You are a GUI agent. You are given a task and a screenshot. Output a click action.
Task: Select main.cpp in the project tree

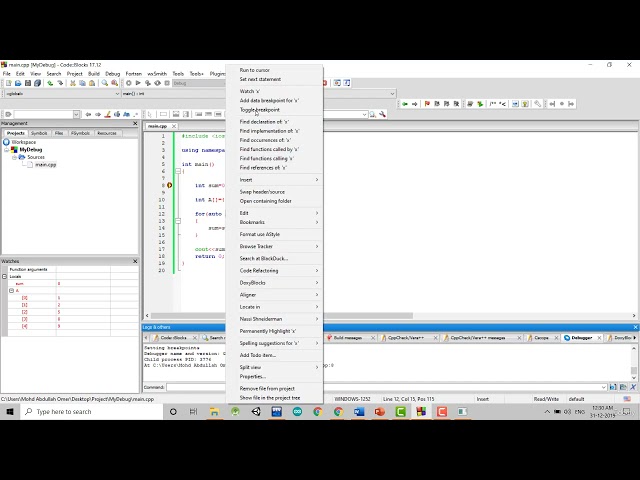45,165
